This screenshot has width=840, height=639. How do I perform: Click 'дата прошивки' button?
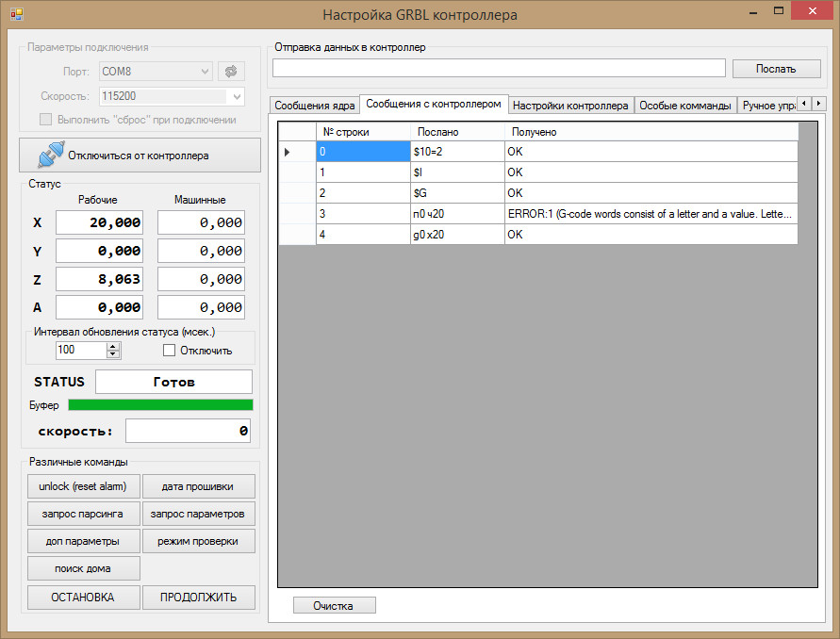(x=198, y=486)
